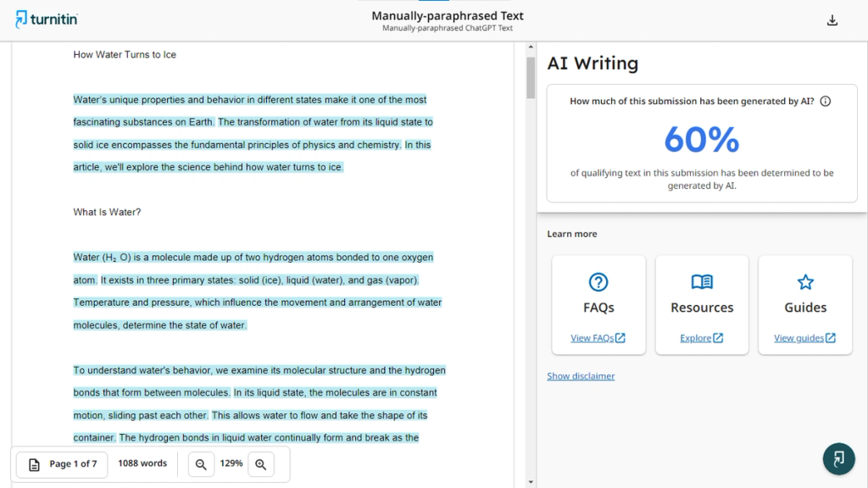The image size is (868, 488).
Task: Expand the Show disclaimer section
Action: pyautogui.click(x=581, y=375)
